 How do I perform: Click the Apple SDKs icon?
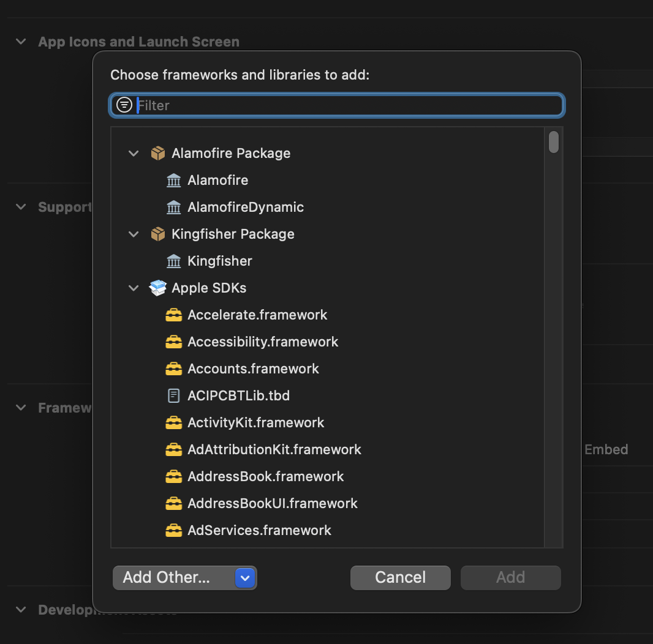[158, 288]
